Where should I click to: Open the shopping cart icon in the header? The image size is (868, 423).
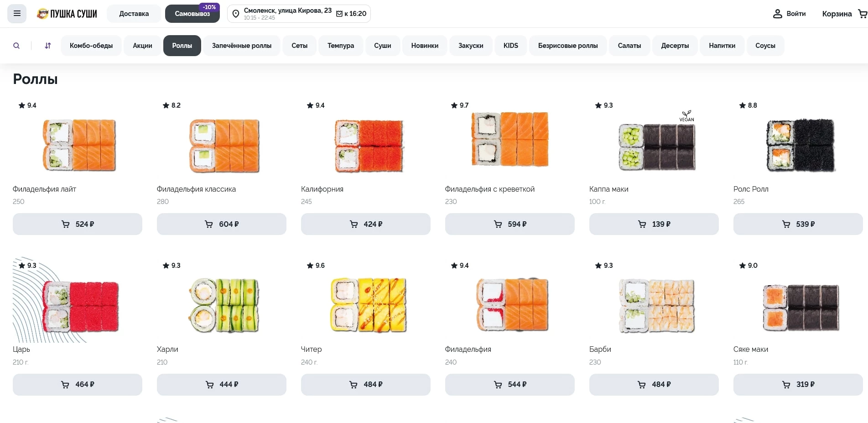(x=862, y=14)
